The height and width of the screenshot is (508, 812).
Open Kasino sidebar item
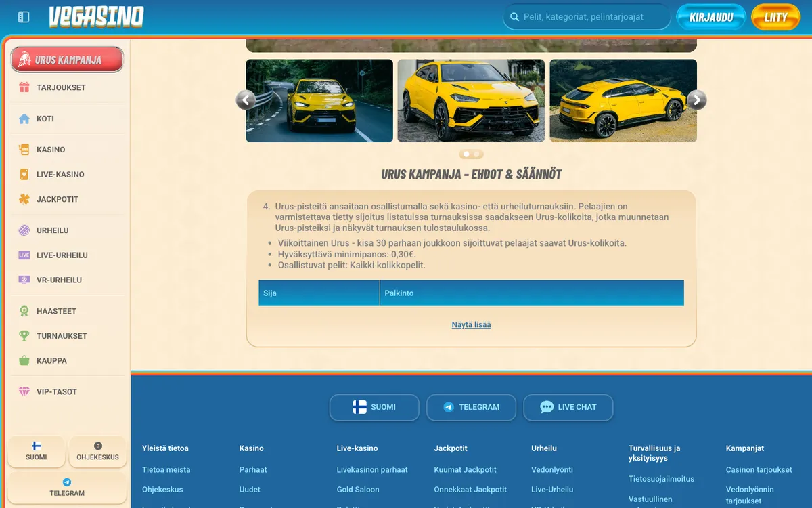click(x=67, y=150)
